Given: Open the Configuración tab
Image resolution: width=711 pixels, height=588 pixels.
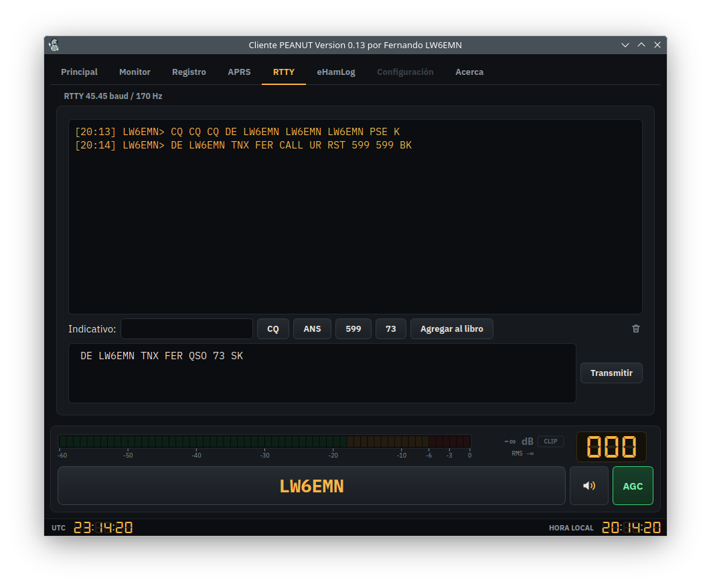Looking at the screenshot, I should [x=406, y=72].
